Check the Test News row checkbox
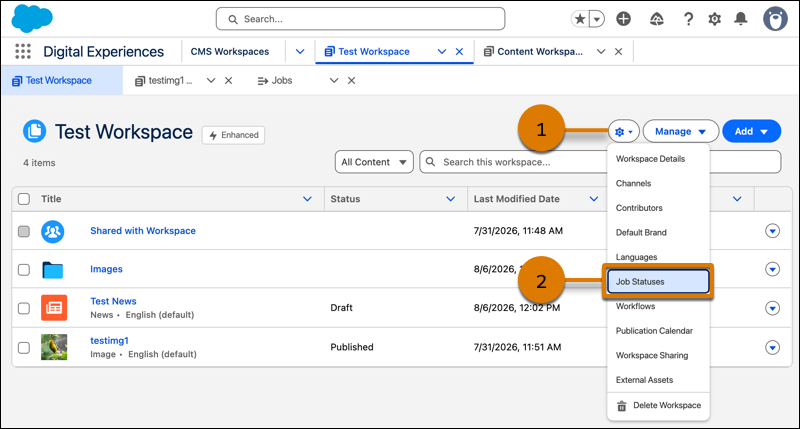800x429 pixels. (24, 308)
